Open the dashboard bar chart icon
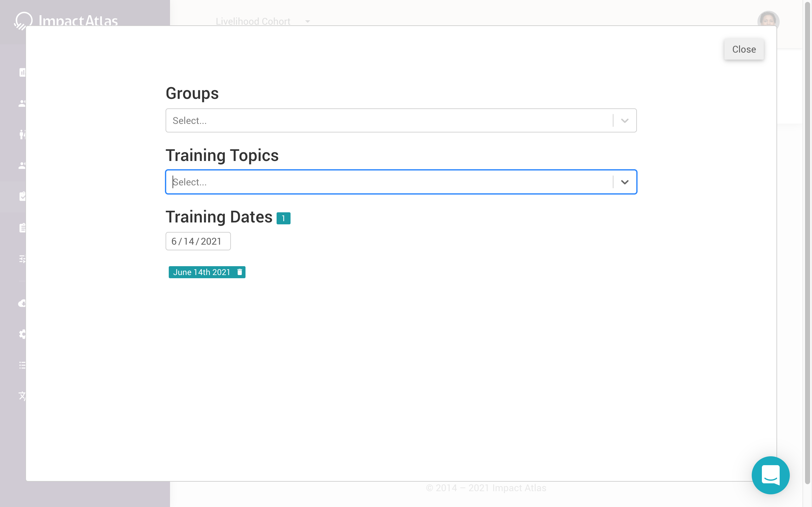Image resolution: width=812 pixels, height=507 pixels. 22,73
